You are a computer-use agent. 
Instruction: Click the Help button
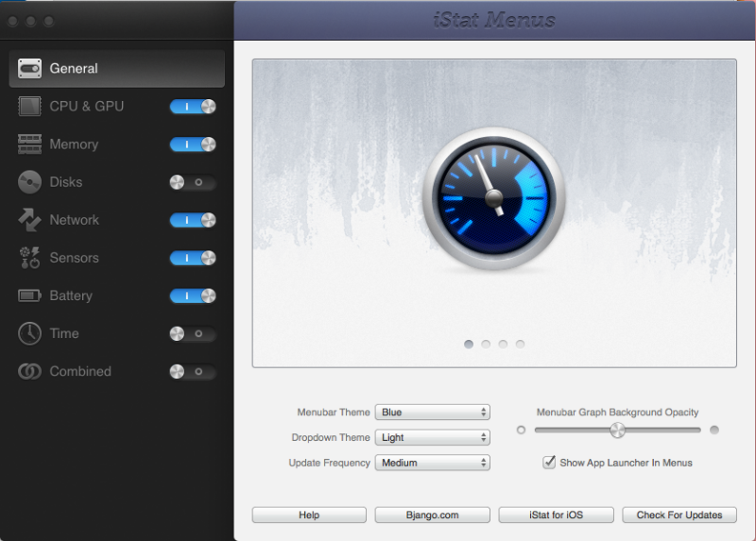309,515
